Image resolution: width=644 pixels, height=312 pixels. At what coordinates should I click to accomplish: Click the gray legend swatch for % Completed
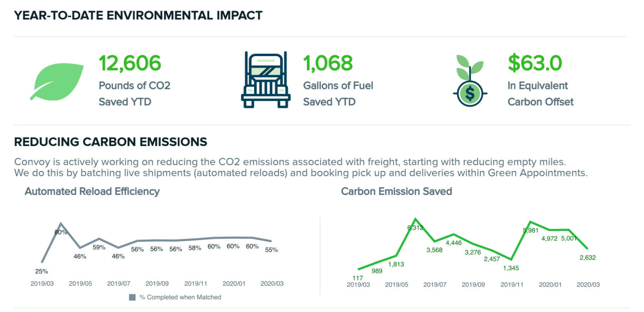click(x=132, y=297)
